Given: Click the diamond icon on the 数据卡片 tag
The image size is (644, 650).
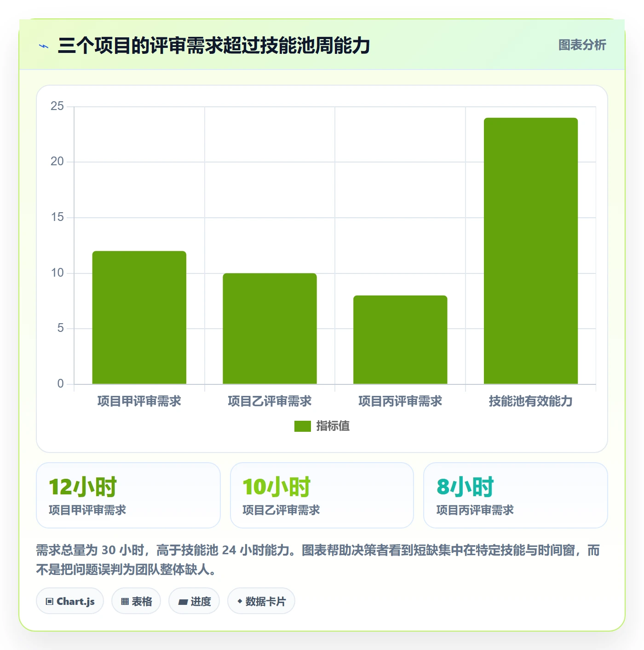Looking at the screenshot, I should 240,601.
